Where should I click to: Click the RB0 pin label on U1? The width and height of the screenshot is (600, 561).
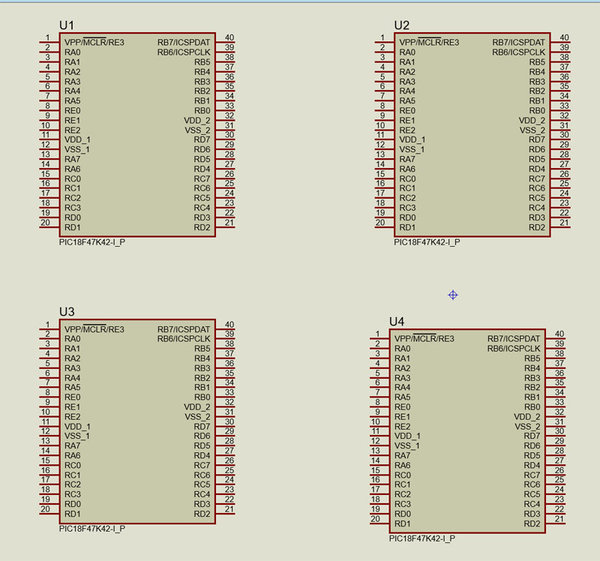pos(202,111)
